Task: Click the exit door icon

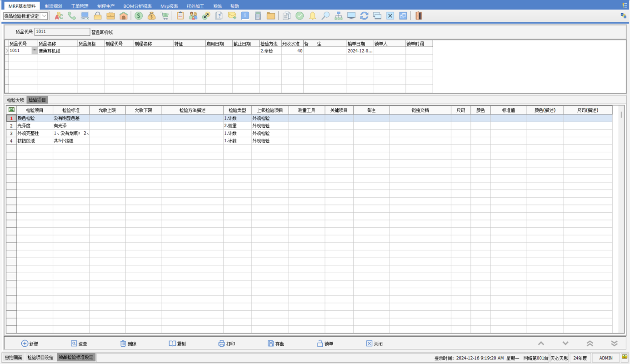Action: click(419, 16)
